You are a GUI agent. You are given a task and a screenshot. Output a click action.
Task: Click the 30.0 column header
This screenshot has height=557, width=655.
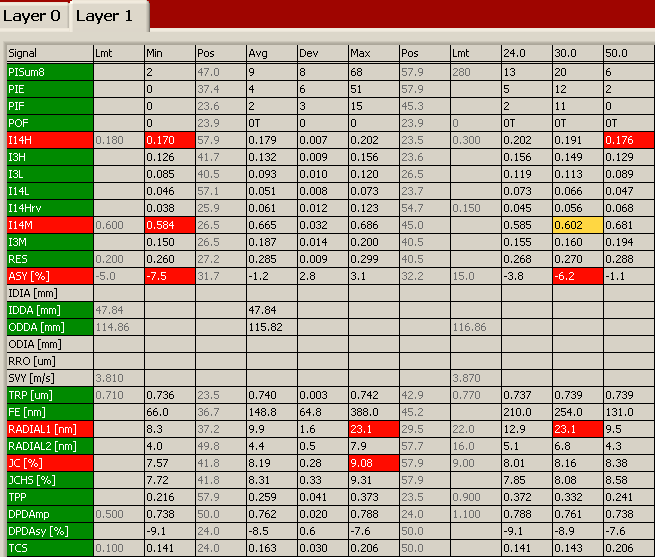578,53
